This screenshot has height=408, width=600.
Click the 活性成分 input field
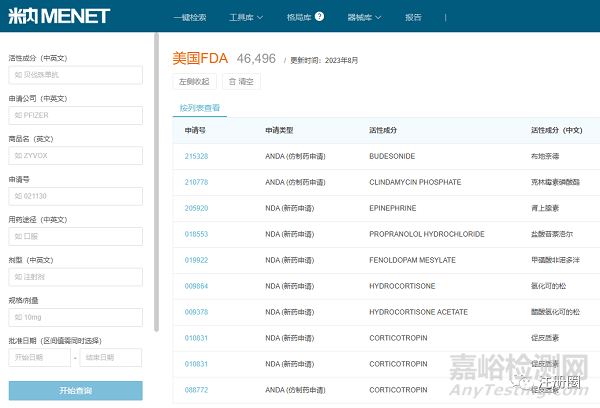75,75
